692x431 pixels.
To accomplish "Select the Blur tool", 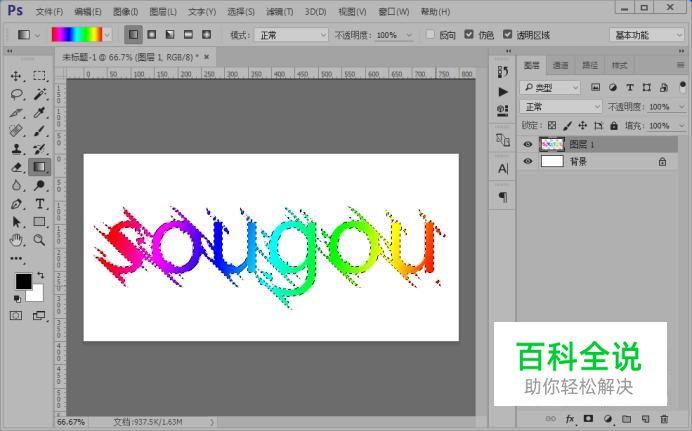I will (x=16, y=185).
